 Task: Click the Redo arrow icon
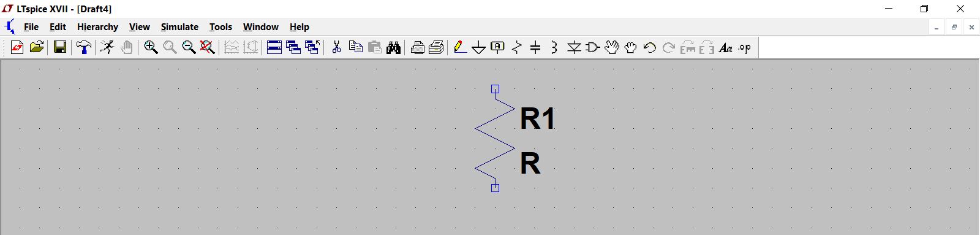pos(668,47)
